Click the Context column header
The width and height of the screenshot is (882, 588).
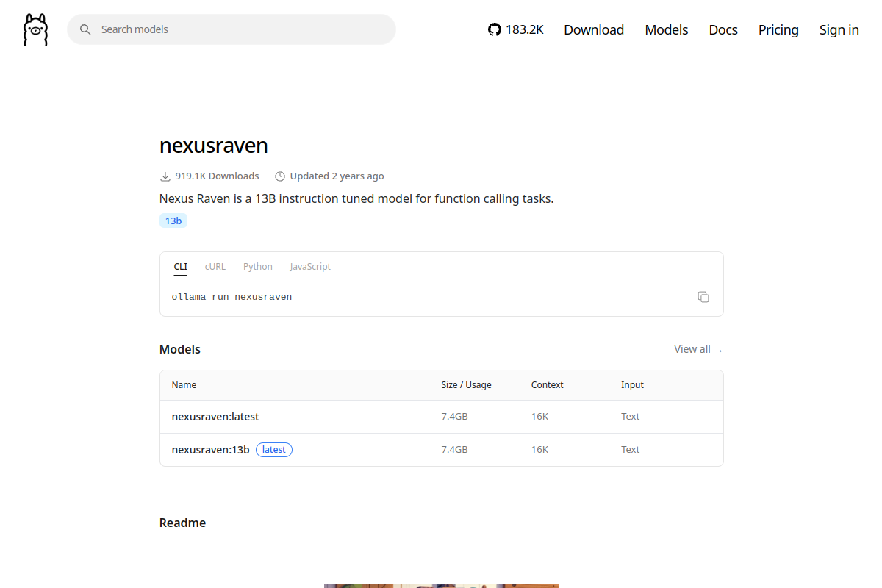point(548,385)
